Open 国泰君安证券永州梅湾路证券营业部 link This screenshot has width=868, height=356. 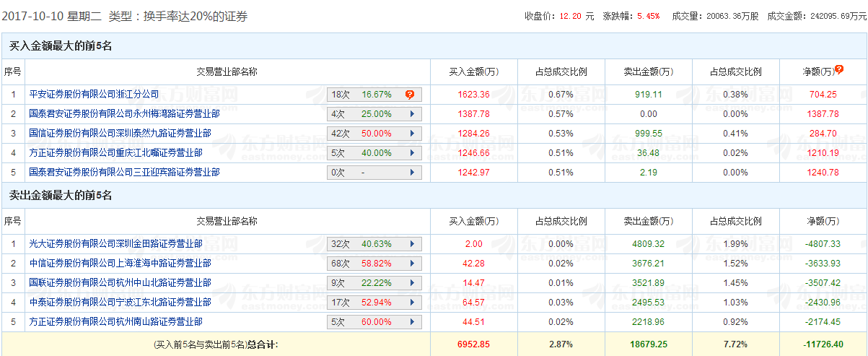[124, 113]
